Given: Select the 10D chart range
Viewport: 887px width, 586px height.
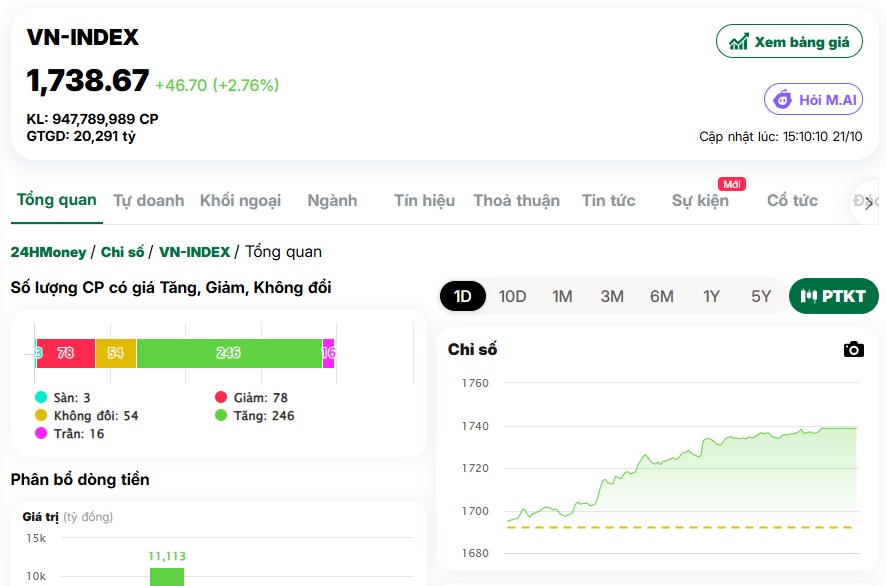Looking at the screenshot, I should [x=513, y=296].
